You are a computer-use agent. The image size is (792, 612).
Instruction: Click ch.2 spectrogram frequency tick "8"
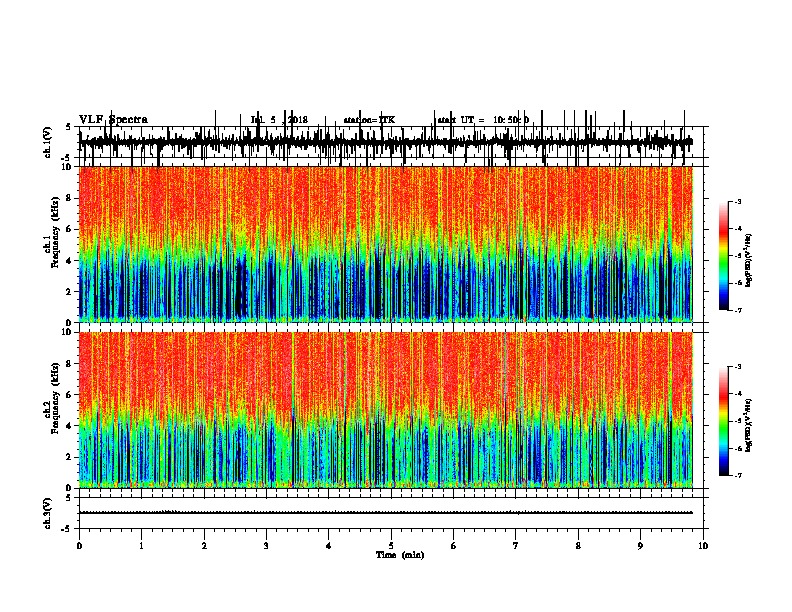(70, 364)
